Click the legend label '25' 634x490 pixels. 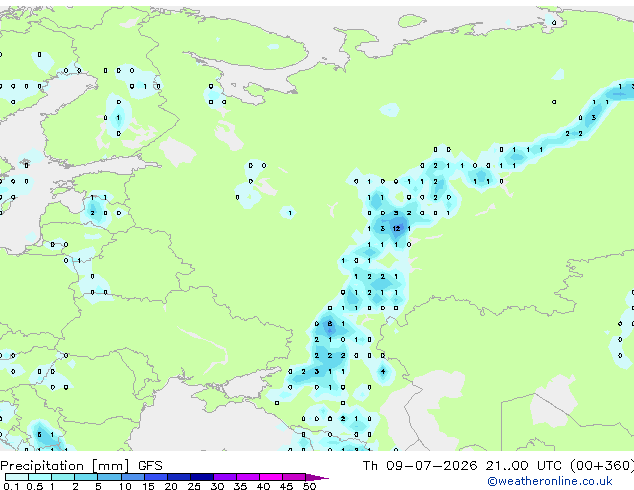coord(194,486)
